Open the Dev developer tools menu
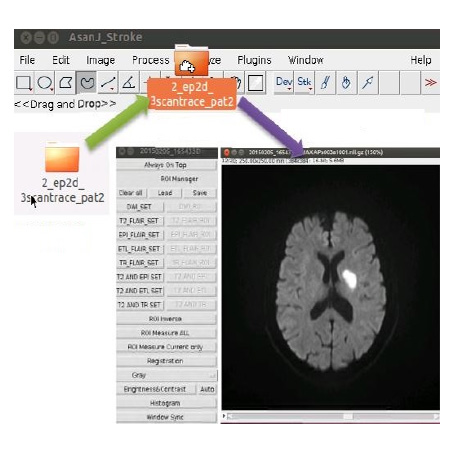454x454 pixels. click(284, 82)
